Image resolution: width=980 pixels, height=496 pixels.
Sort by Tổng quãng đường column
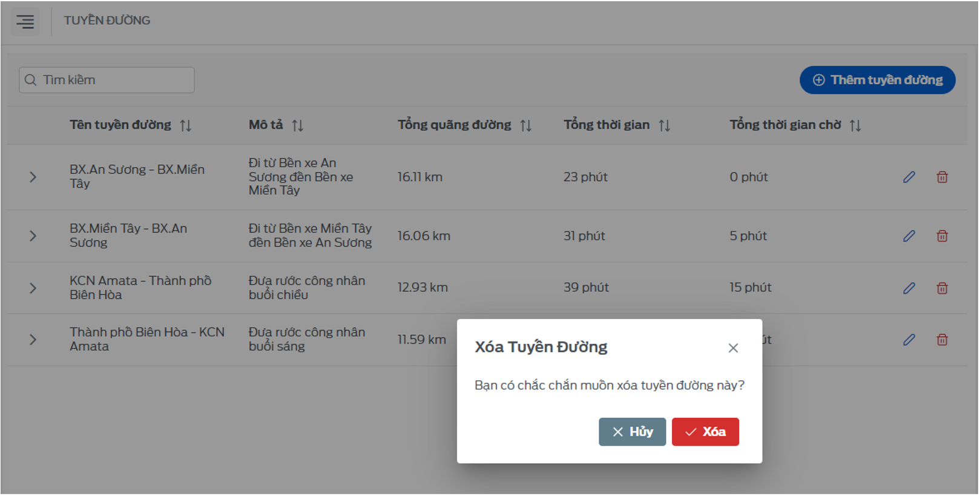[x=525, y=125]
